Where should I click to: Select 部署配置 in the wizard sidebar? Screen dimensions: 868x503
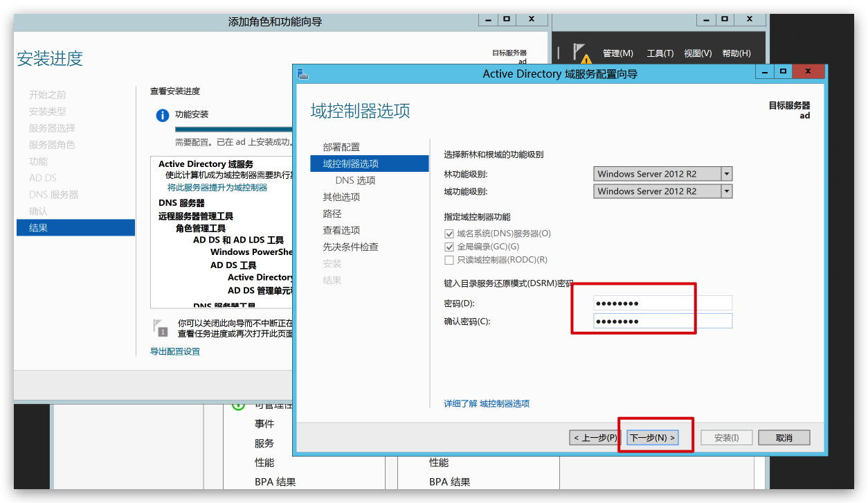tap(341, 147)
